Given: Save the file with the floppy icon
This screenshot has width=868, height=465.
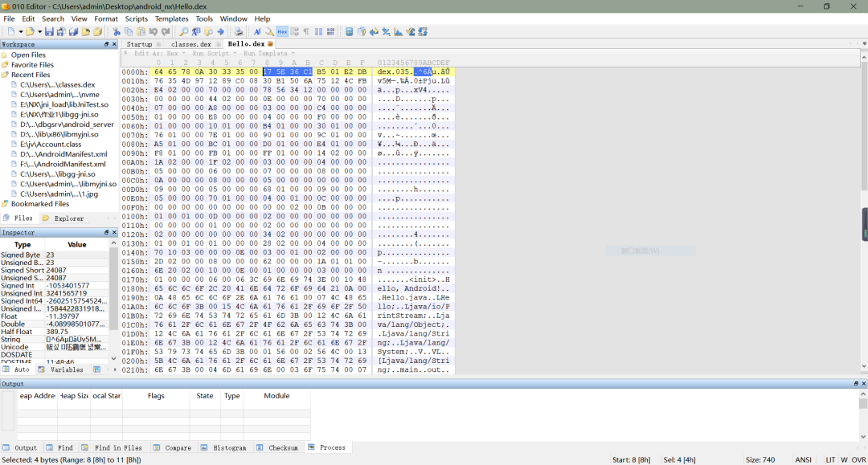Looking at the screenshot, I should pyautogui.click(x=49, y=31).
